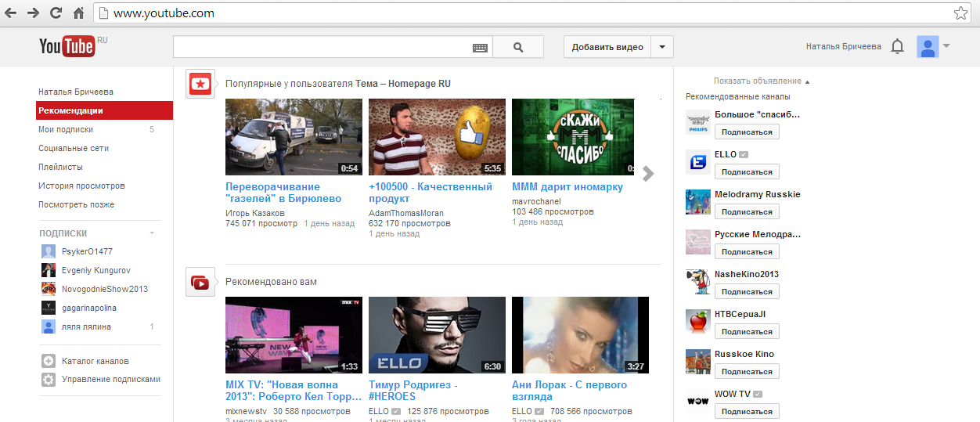Select Рекомендации in left menu
The image size is (980, 422).
point(104,111)
